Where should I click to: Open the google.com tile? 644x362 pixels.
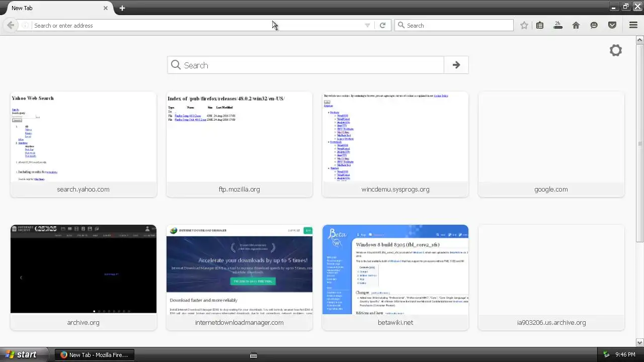pyautogui.click(x=551, y=144)
